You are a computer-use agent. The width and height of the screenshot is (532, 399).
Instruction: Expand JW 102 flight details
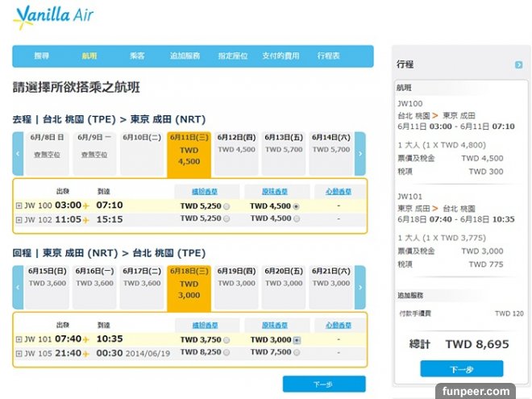point(19,219)
